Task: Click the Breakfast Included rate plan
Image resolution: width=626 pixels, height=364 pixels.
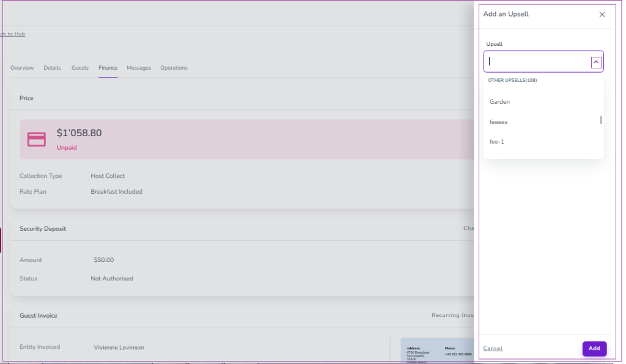Action: pos(116,191)
